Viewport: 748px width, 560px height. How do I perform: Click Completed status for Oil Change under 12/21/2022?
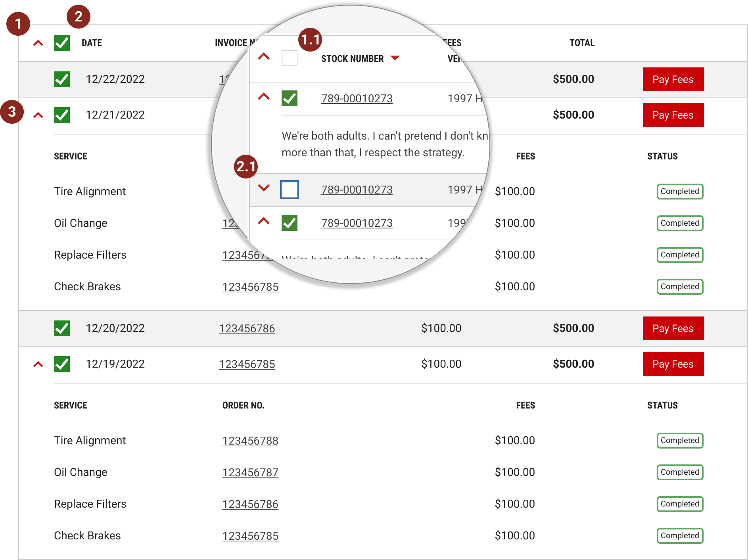[x=680, y=223]
